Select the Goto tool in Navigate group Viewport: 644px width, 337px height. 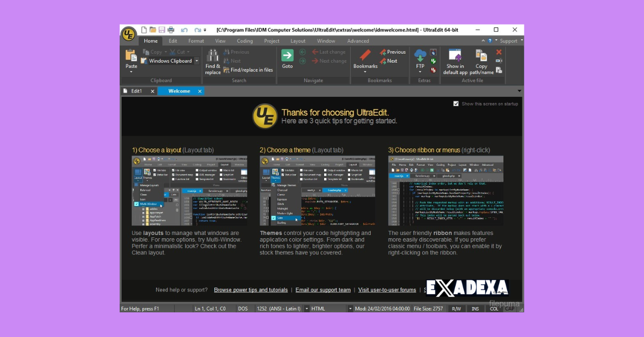tap(287, 59)
